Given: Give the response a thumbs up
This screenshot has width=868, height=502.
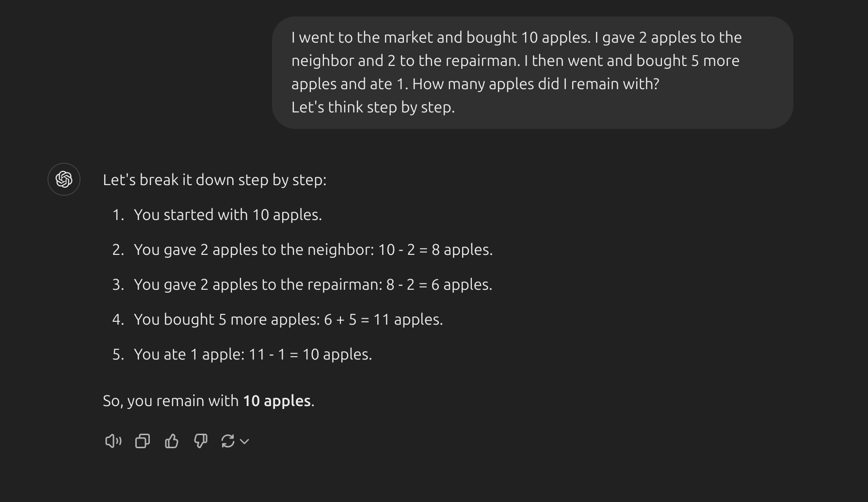Looking at the screenshot, I should pos(172,441).
